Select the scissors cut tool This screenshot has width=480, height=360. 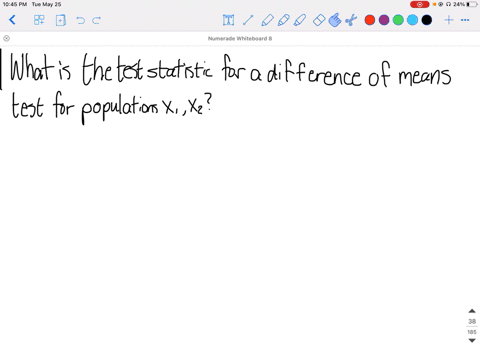(351, 20)
